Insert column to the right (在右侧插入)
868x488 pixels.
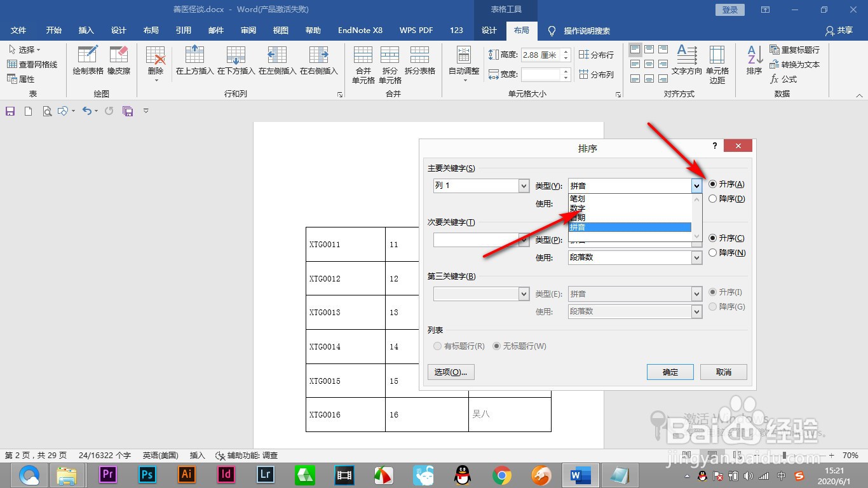click(x=318, y=61)
